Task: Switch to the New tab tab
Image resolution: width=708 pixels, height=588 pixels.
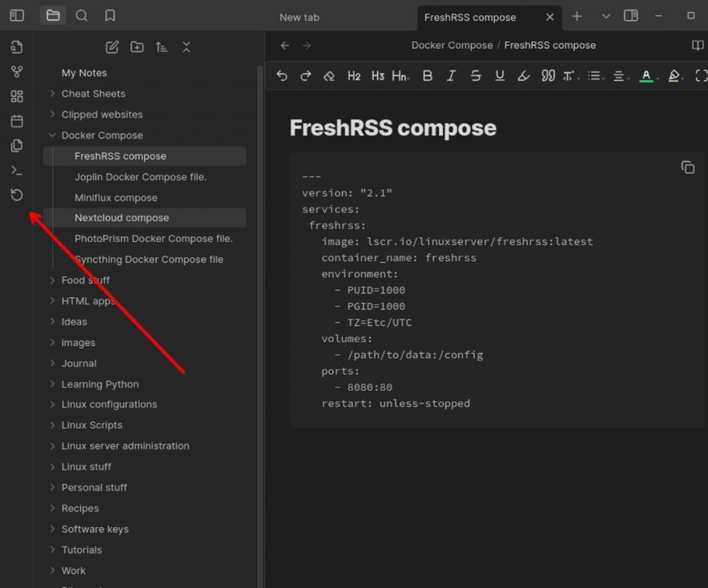Action: (x=299, y=17)
